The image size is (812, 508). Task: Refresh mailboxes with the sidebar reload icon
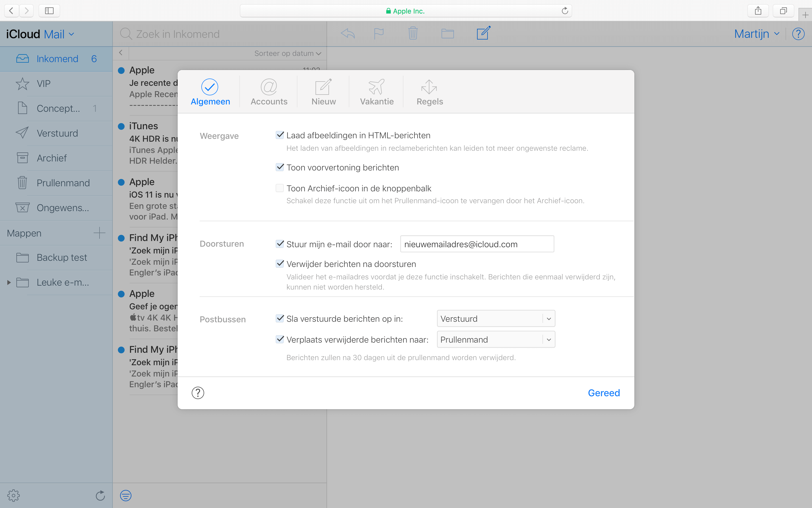100,496
